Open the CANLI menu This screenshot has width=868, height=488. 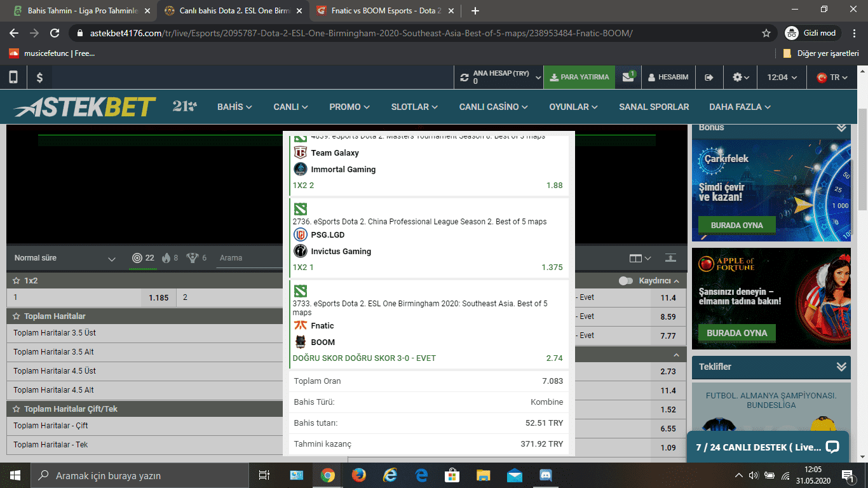(290, 107)
